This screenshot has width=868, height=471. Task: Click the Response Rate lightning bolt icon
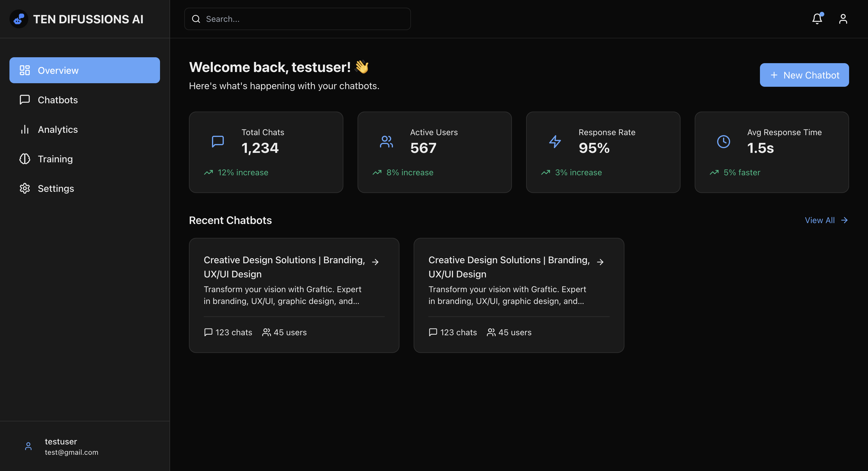pyautogui.click(x=555, y=141)
